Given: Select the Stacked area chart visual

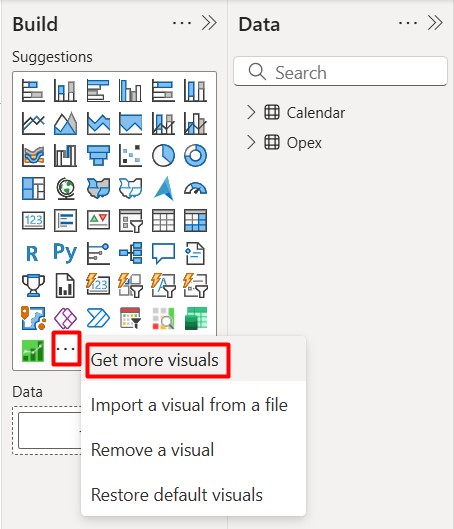Looking at the screenshot, I should 98,123.
